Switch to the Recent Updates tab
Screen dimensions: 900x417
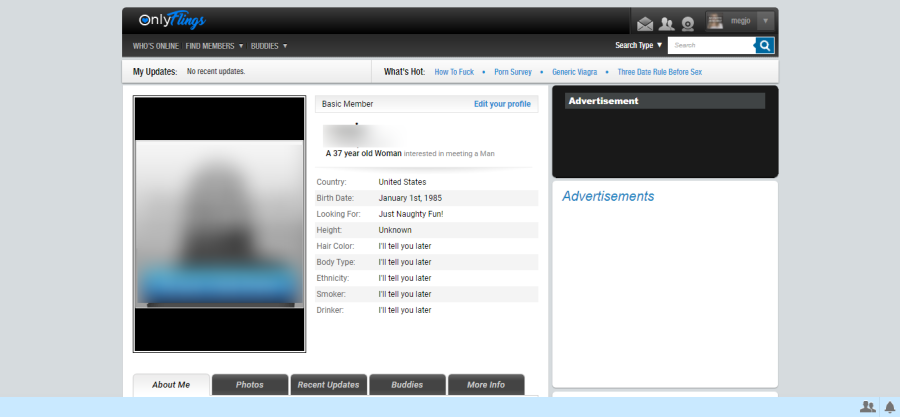(328, 385)
